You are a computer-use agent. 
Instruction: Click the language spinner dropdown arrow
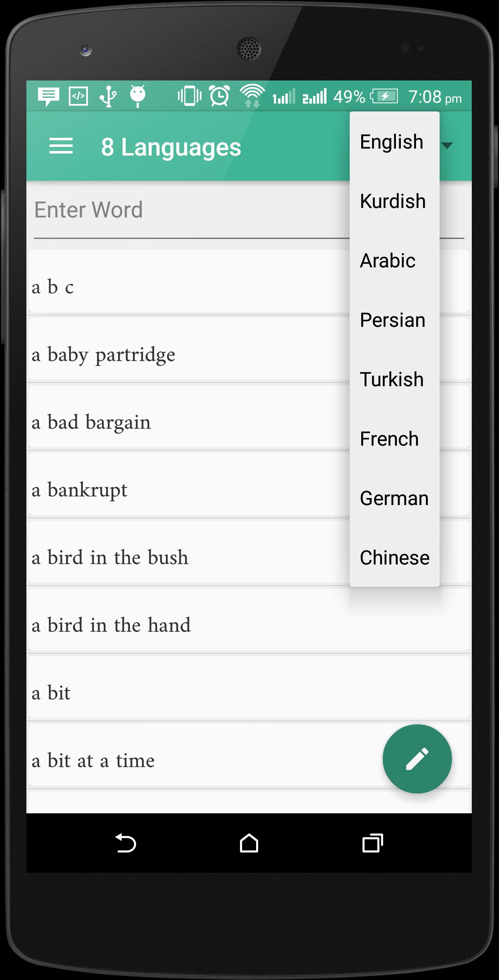click(447, 145)
